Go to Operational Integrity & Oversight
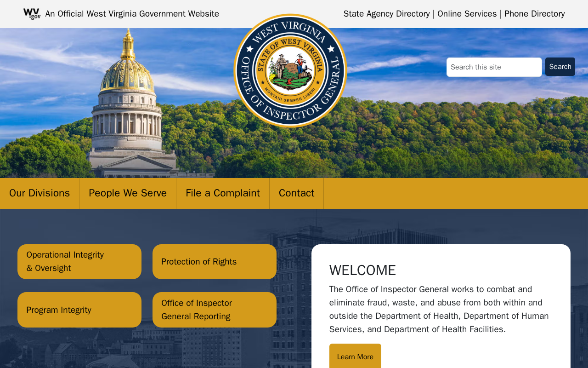 [79, 262]
